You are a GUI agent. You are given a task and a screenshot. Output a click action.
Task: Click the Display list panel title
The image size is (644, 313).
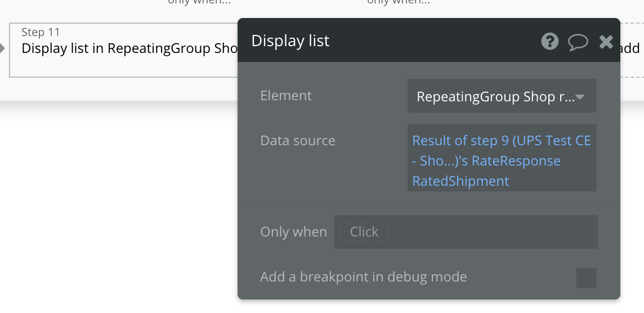coord(290,41)
